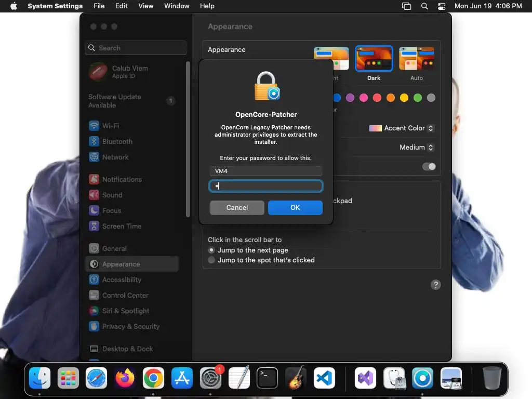Launch Firefox from the Dock

(125, 378)
